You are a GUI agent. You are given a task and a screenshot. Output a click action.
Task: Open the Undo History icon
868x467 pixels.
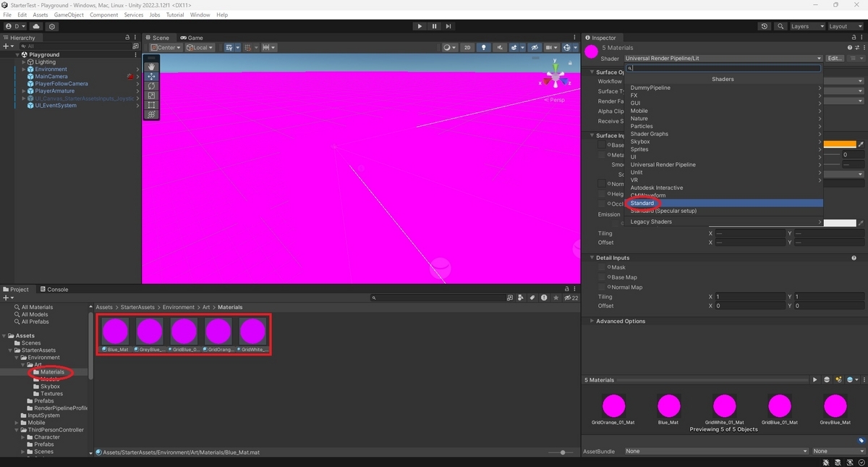(765, 26)
